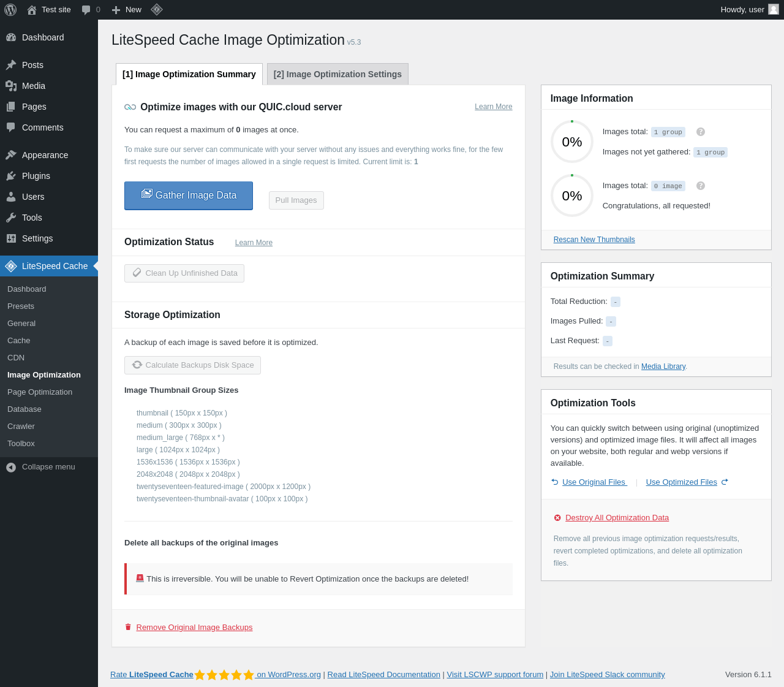Click Clean Up Unfinished Data button

point(184,273)
